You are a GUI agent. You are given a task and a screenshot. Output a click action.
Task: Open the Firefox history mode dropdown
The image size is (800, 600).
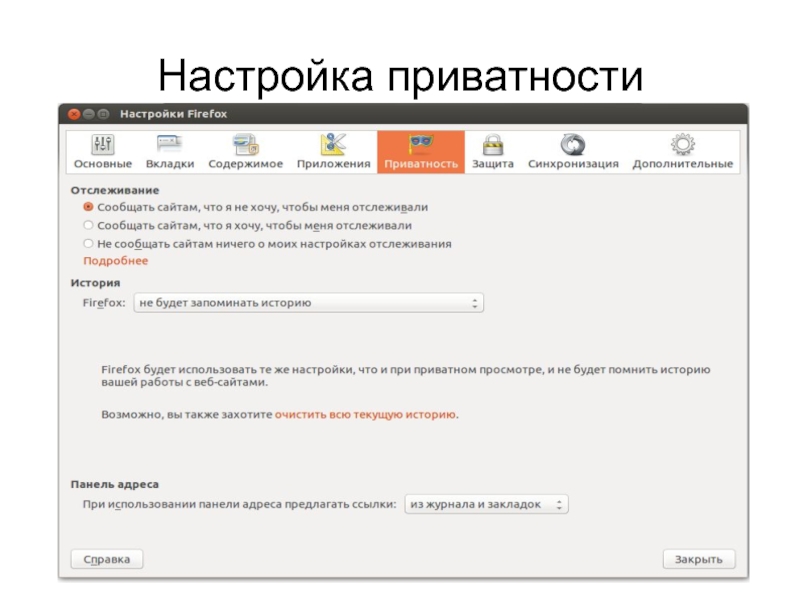308,302
